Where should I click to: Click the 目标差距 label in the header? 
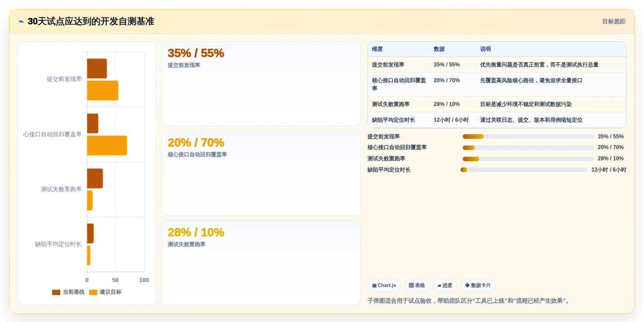click(613, 22)
